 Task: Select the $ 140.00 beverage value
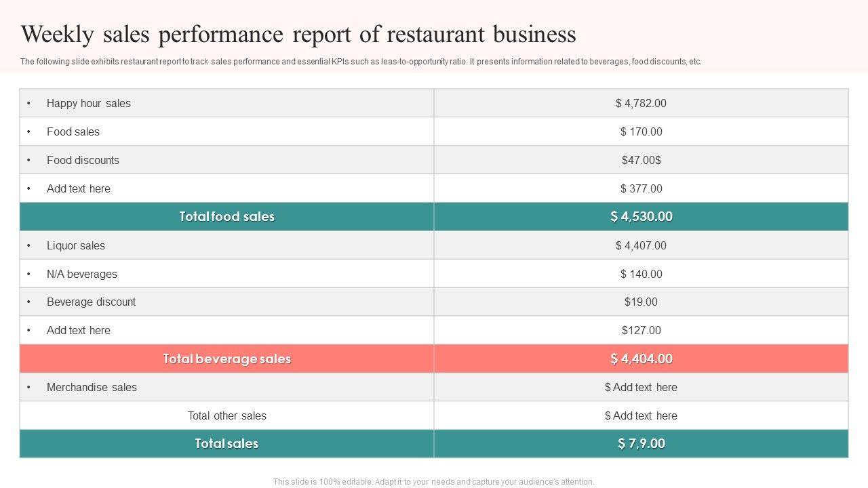[x=641, y=274]
